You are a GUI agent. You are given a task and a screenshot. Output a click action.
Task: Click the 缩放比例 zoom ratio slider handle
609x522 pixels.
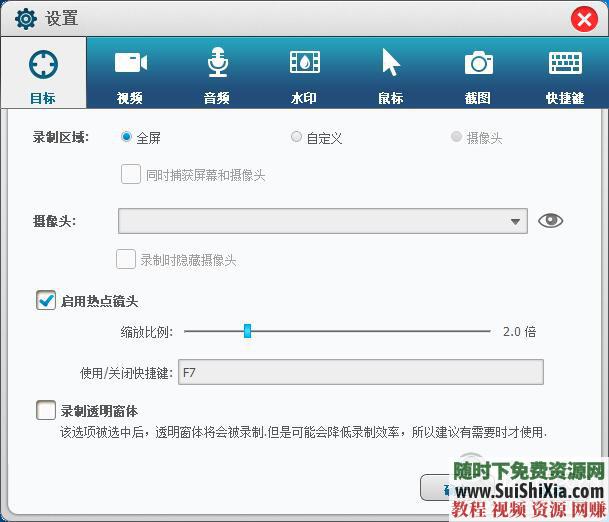[247, 331]
